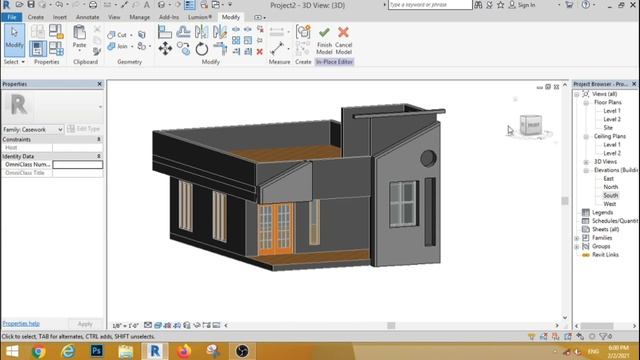Image resolution: width=640 pixels, height=360 pixels.
Task: Open Chrome from the taskbar
Action: [39, 351]
